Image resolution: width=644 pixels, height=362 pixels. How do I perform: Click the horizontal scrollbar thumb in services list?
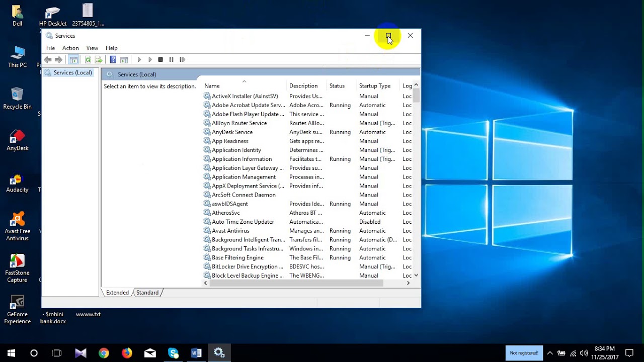tap(297, 283)
